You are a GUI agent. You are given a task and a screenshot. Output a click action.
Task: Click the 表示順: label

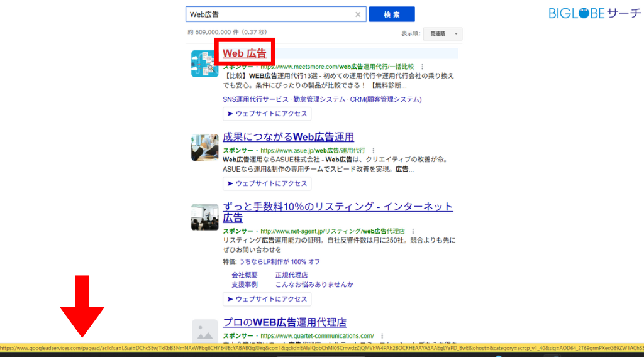point(411,34)
